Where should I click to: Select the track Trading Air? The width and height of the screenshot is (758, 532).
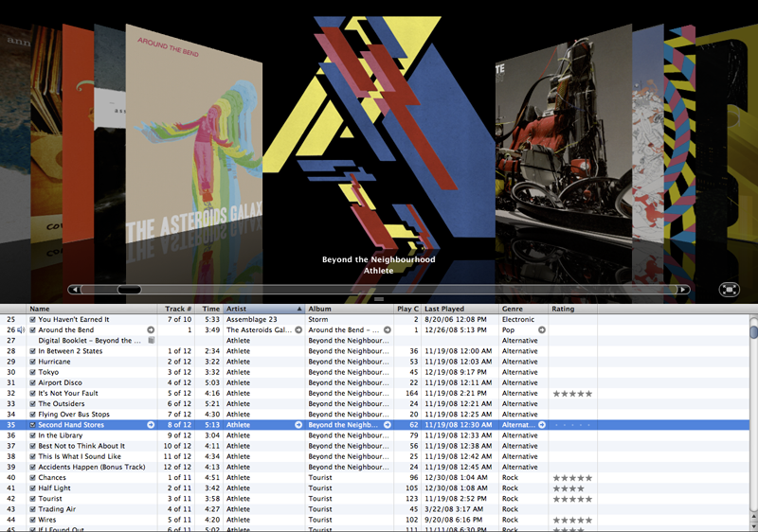click(57, 509)
